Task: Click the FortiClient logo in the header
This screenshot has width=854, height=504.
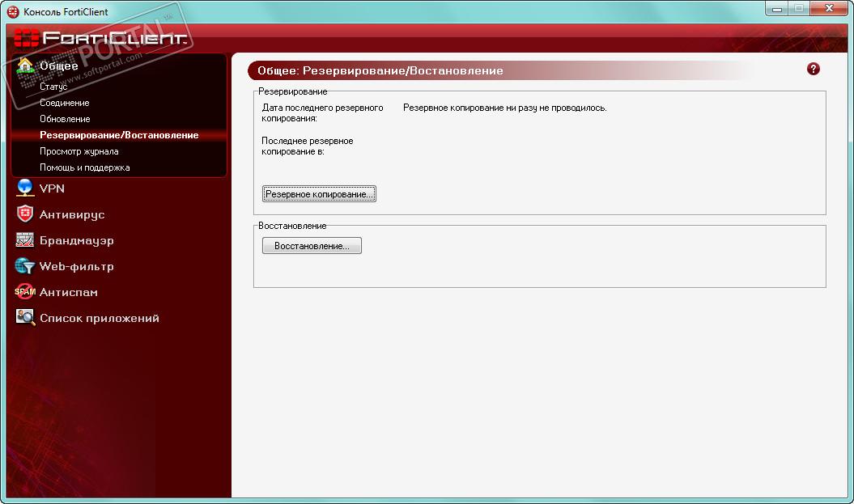Action: (x=100, y=37)
